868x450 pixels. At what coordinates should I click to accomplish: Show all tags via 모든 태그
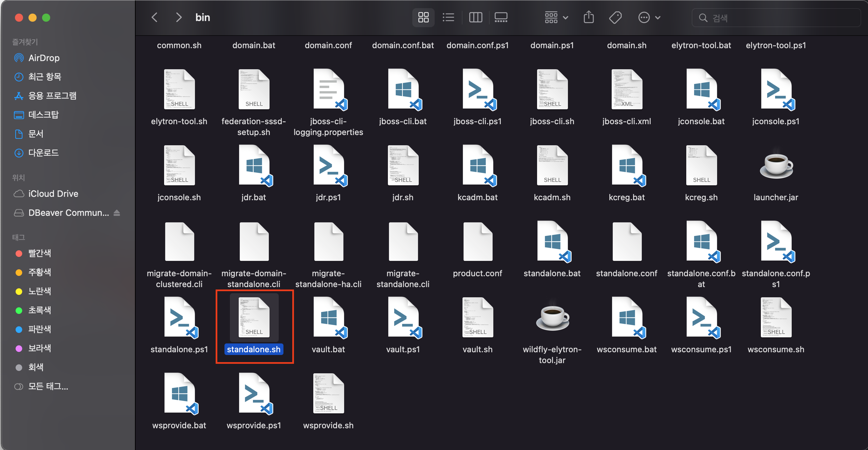pos(48,386)
